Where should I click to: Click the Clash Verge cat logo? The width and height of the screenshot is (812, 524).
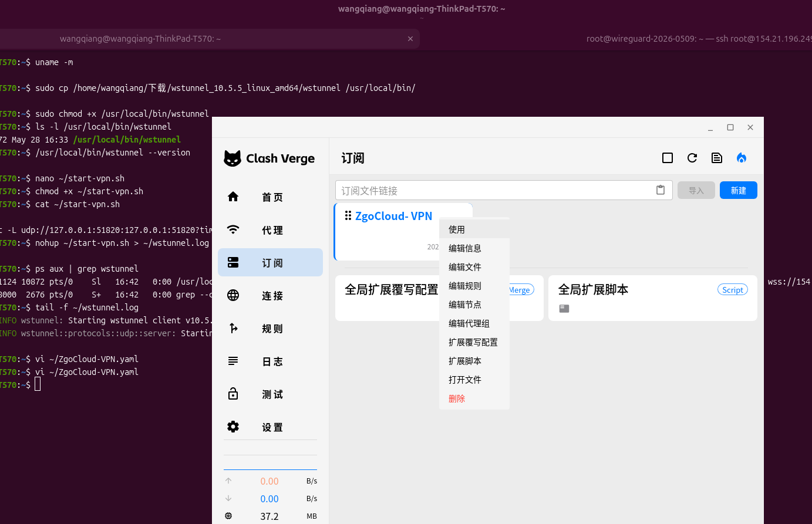click(x=233, y=158)
